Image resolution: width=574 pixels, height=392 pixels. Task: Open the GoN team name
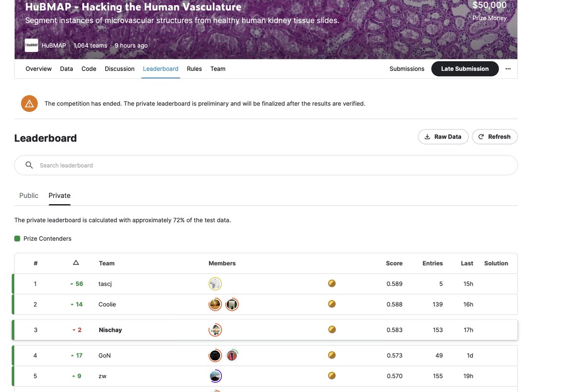(x=105, y=356)
